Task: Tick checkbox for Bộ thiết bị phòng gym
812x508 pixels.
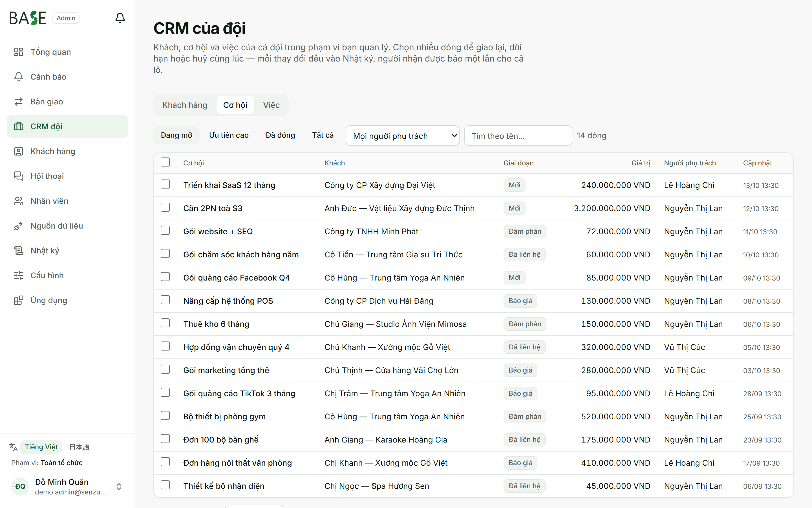Action: pyautogui.click(x=165, y=416)
